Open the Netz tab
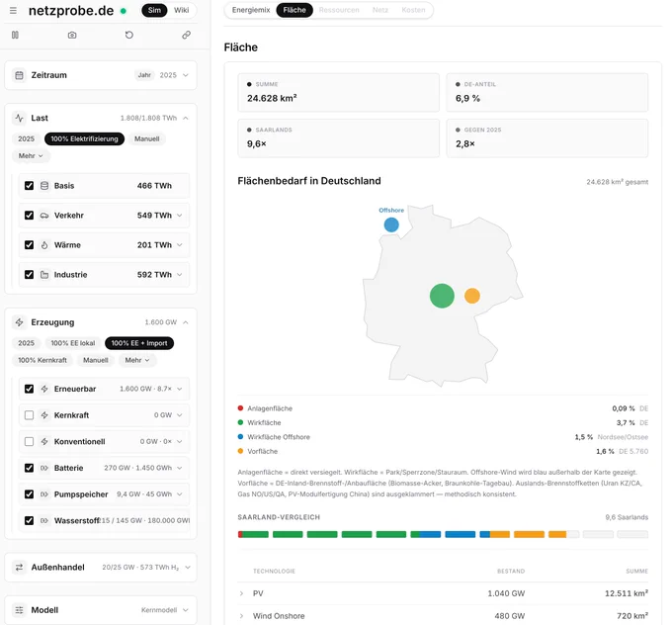This screenshot has height=625, width=672. [x=380, y=10]
